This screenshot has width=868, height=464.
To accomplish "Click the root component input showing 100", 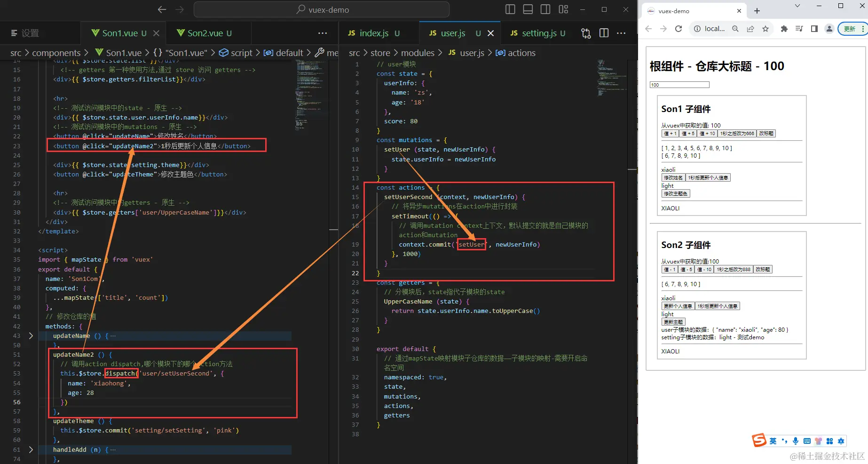I will 679,85.
